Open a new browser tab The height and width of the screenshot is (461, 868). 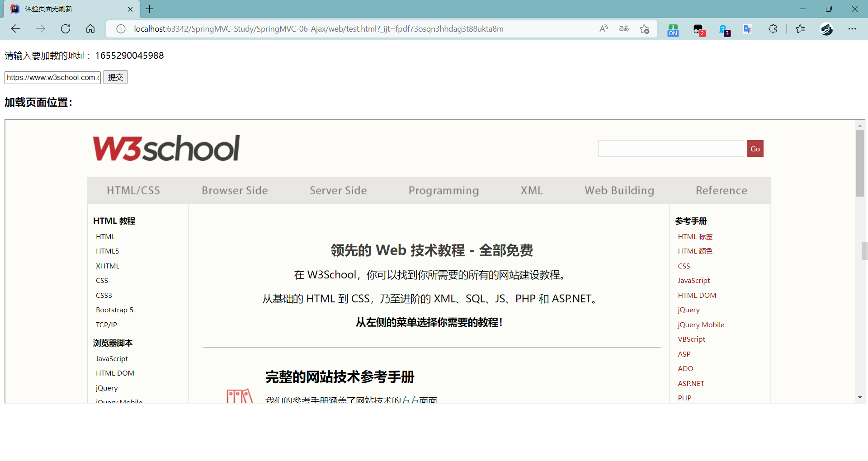point(150,9)
